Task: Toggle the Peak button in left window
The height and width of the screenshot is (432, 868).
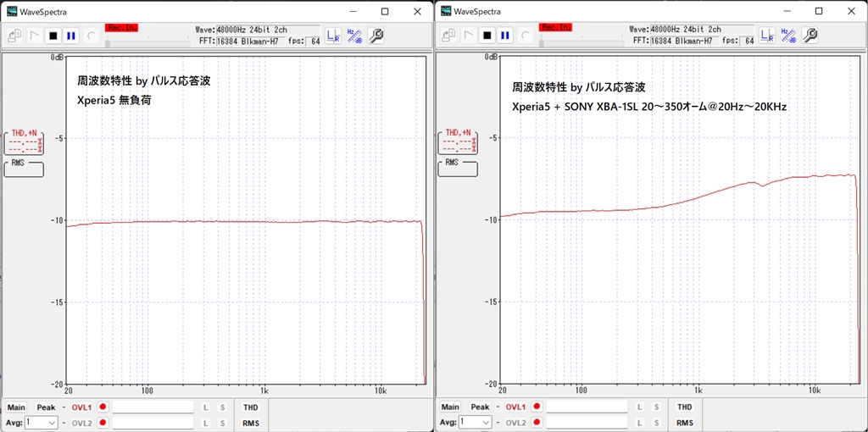Action: tap(46, 407)
